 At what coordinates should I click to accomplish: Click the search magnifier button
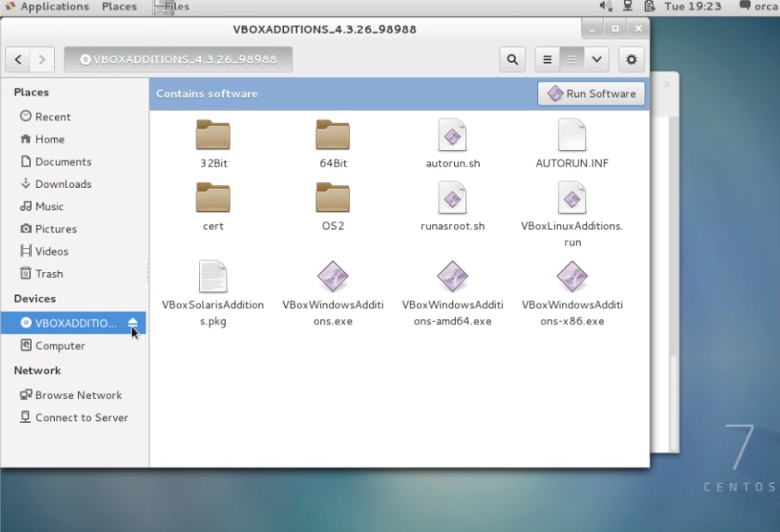click(512, 60)
